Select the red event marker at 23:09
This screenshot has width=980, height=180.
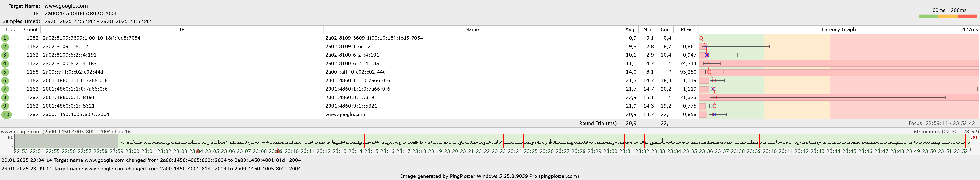click(x=277, y=151)
